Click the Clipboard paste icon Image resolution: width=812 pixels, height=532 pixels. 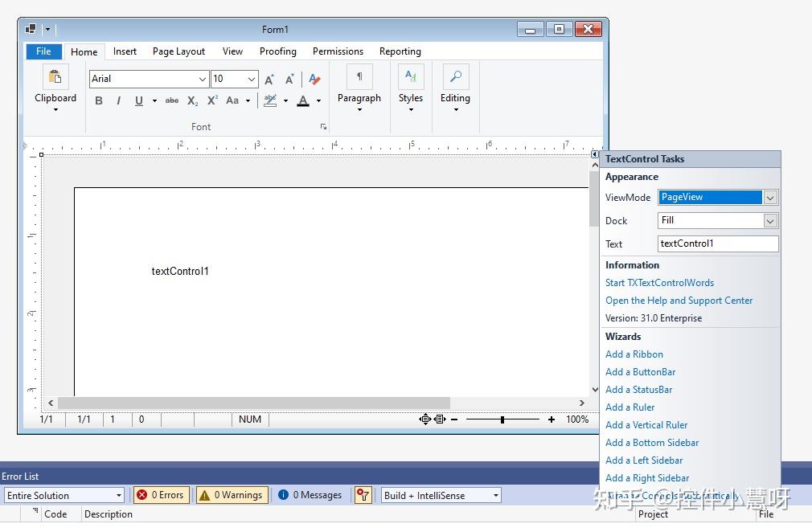coord(55,77)
